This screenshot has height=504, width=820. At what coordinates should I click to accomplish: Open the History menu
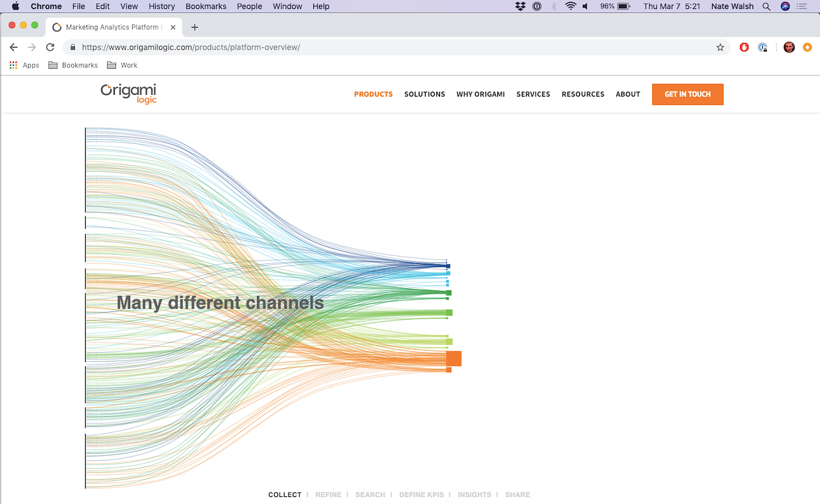pyautogui.click(x=161, y=6)
